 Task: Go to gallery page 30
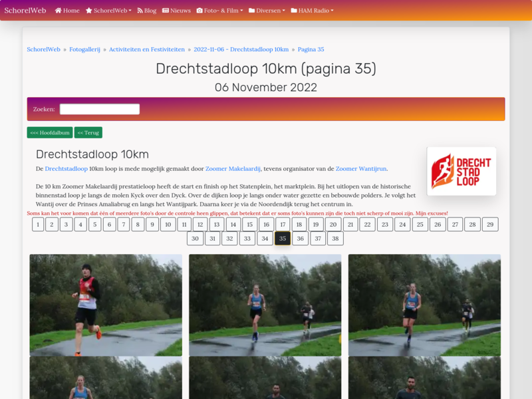(195, 238)
